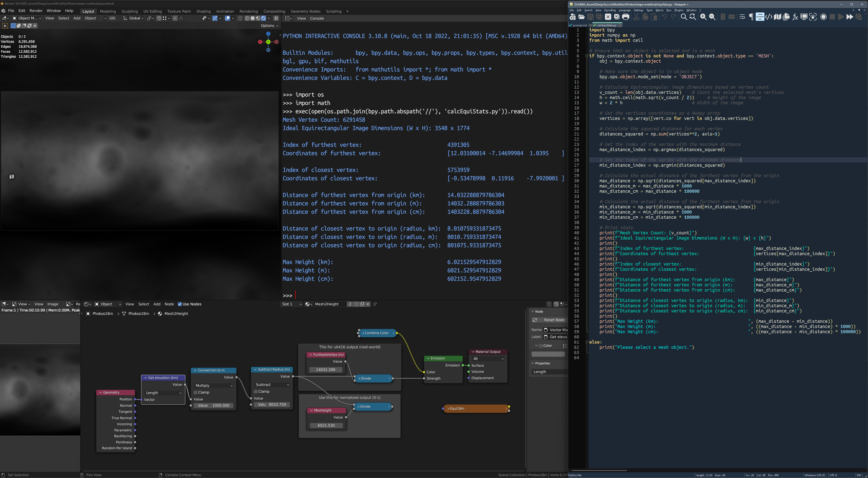The image size is (868, 478).
Task: Switch to Geometry Nodes workspace tab
Action: [305, 11]
